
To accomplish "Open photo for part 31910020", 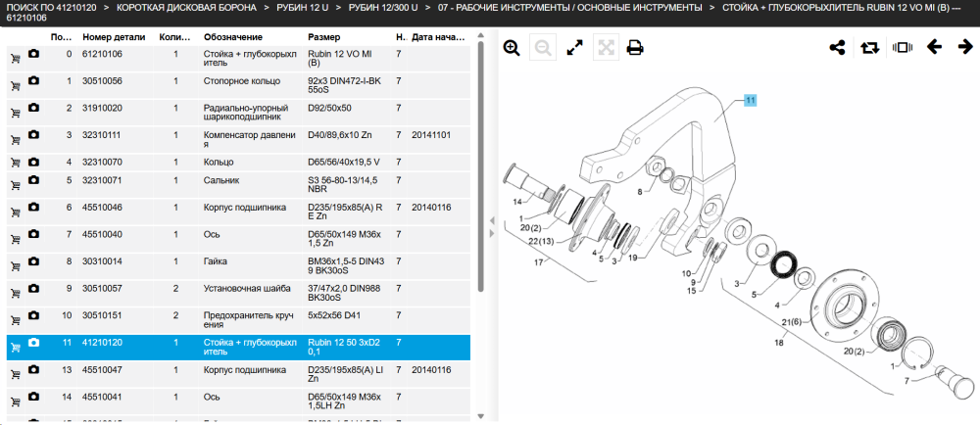I will (x=33, y=108).
